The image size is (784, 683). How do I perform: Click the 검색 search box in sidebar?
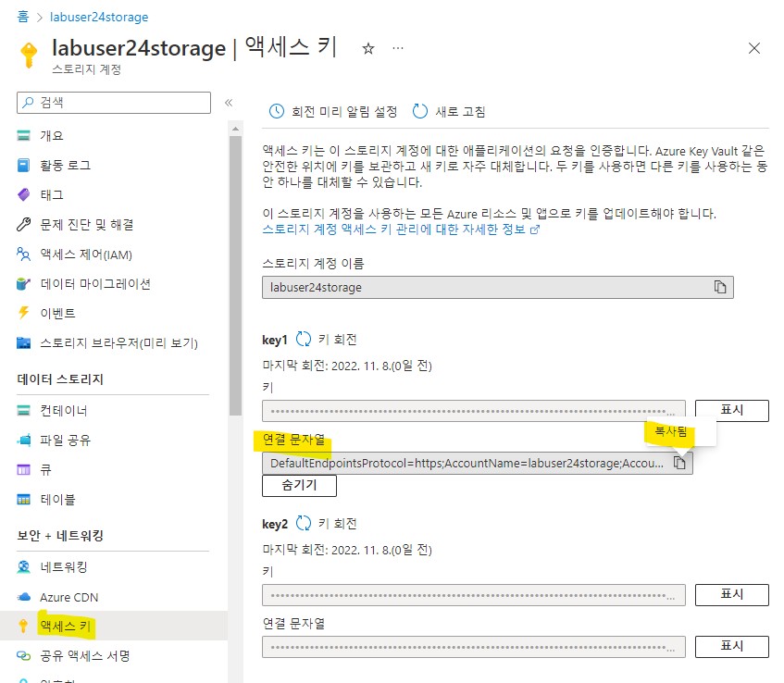[114, 103]
